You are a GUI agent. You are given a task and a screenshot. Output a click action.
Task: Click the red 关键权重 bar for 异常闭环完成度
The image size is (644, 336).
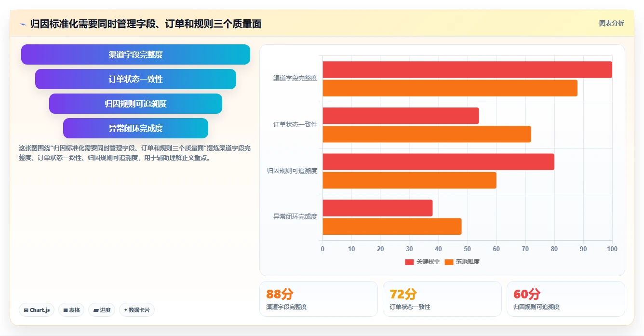coord(377,208)
